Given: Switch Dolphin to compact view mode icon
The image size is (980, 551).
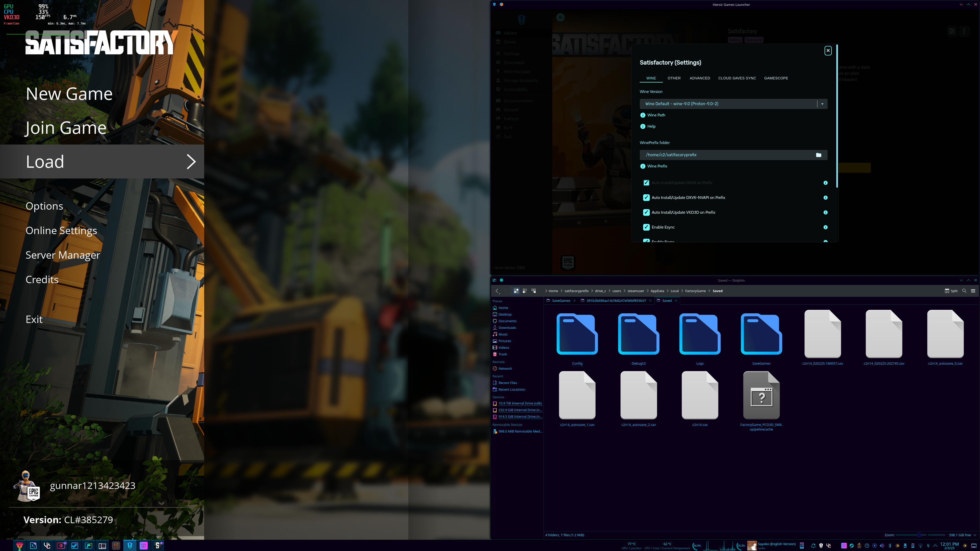Looking at the screenshot, I should point(525,291).
